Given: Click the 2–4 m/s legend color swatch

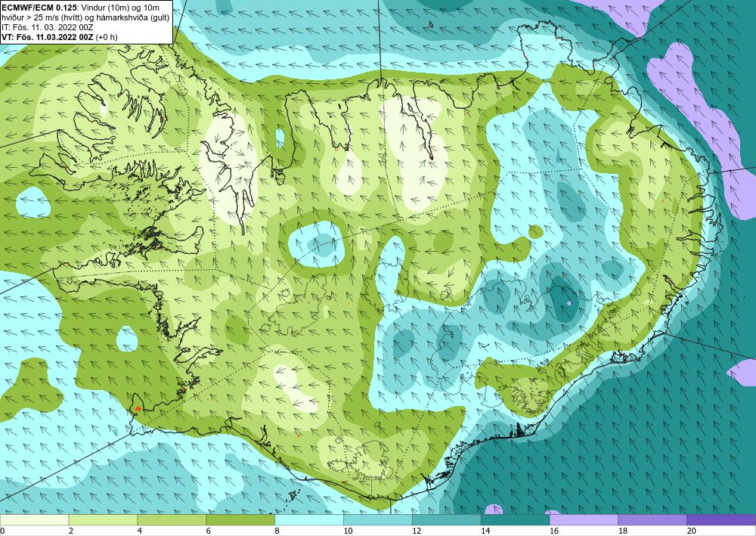Looking at the screenshot, I should [x=103, y=520].
